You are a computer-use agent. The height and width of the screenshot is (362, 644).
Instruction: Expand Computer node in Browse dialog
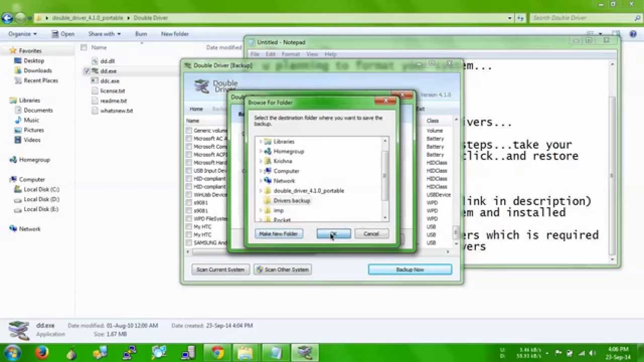click(x=261, y=171)
